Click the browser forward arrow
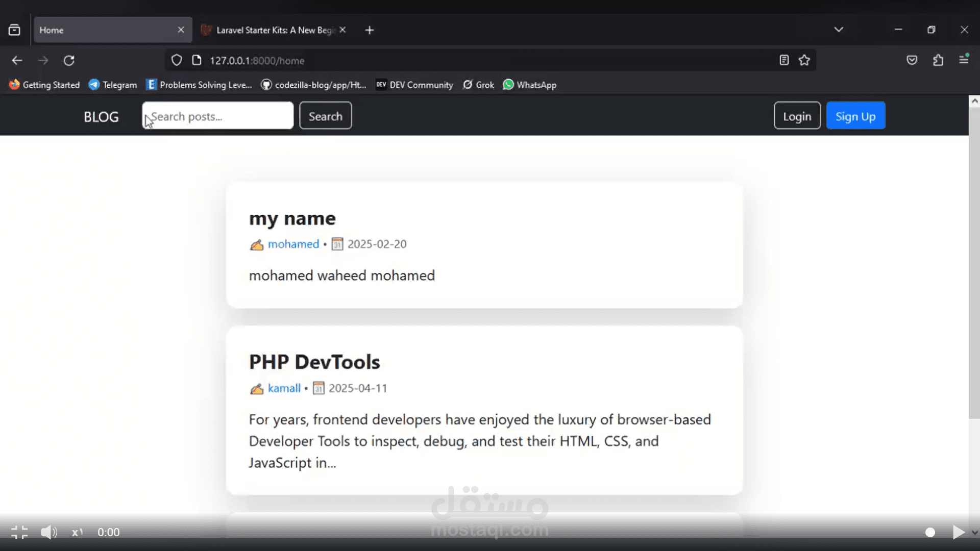Screen dimensions: 980x551 43,60
